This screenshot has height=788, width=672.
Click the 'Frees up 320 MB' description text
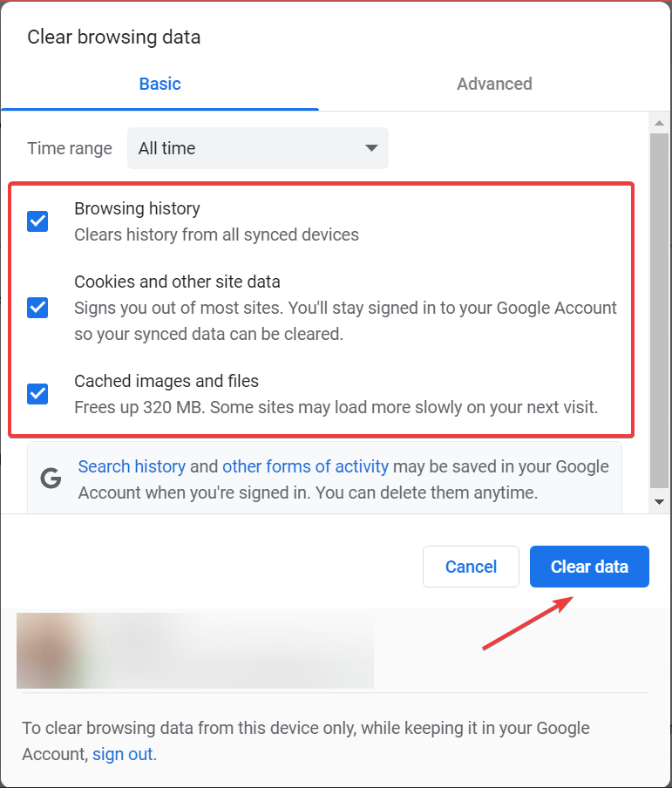coord(336,407)
